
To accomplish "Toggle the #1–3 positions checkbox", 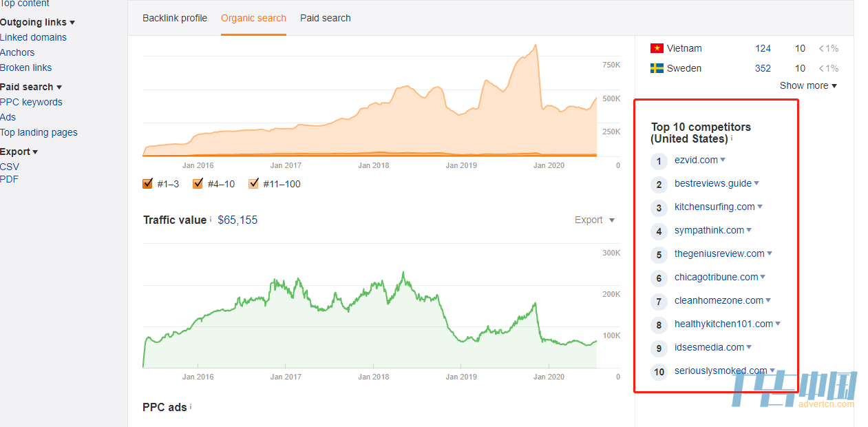I will click(147, 183).
